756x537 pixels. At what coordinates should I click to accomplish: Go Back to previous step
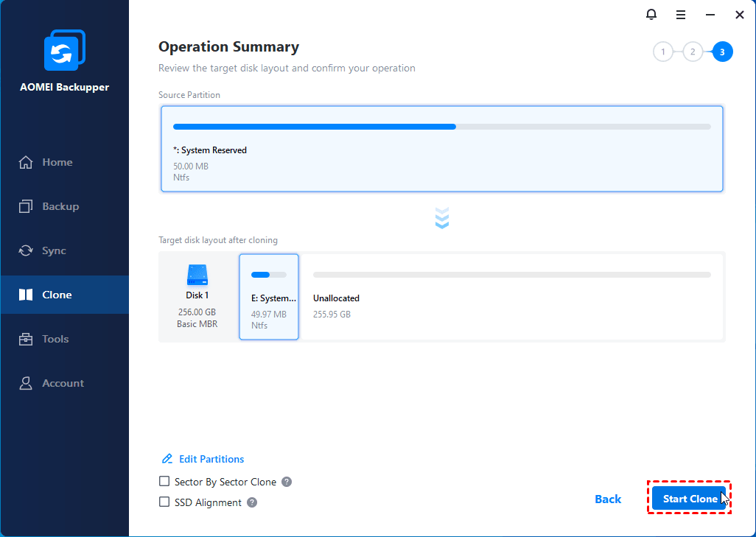pyautogui.click(x=607, y=499)
